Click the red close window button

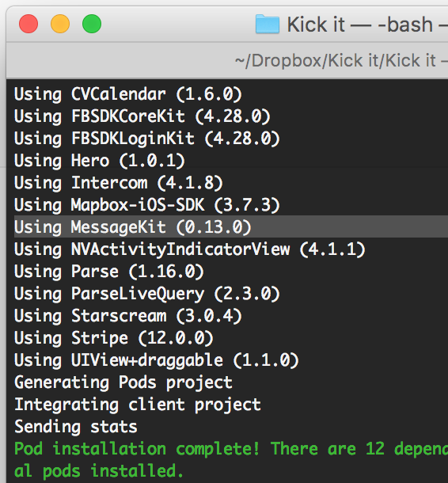point(28,24)
